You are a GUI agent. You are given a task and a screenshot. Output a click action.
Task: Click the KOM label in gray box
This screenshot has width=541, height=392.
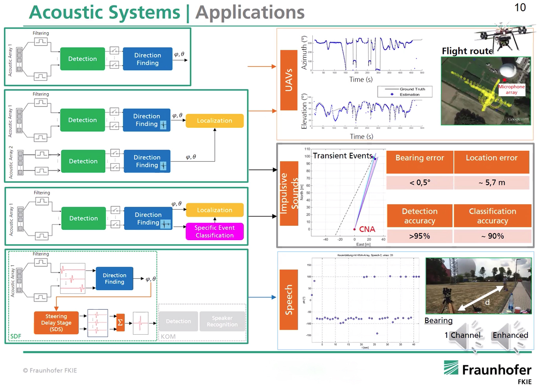click(168, 336)
